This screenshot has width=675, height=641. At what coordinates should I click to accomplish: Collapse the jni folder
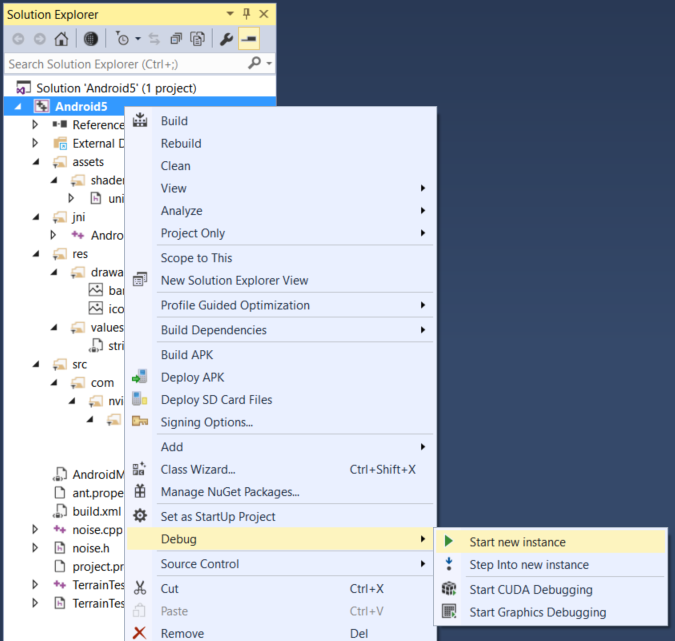coord(36,217)
